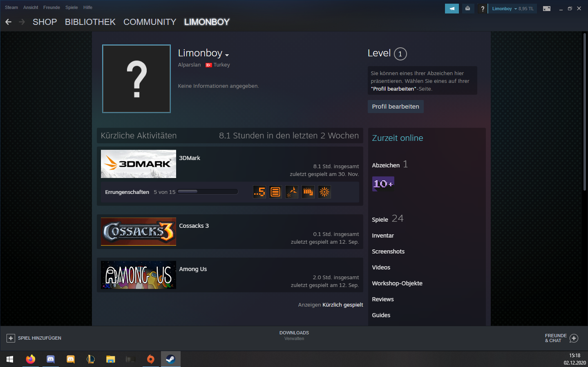This screenshot has width=588, height=367.
Task: Open the LIMONBOY tab
Action: click(x=207, y=22)
